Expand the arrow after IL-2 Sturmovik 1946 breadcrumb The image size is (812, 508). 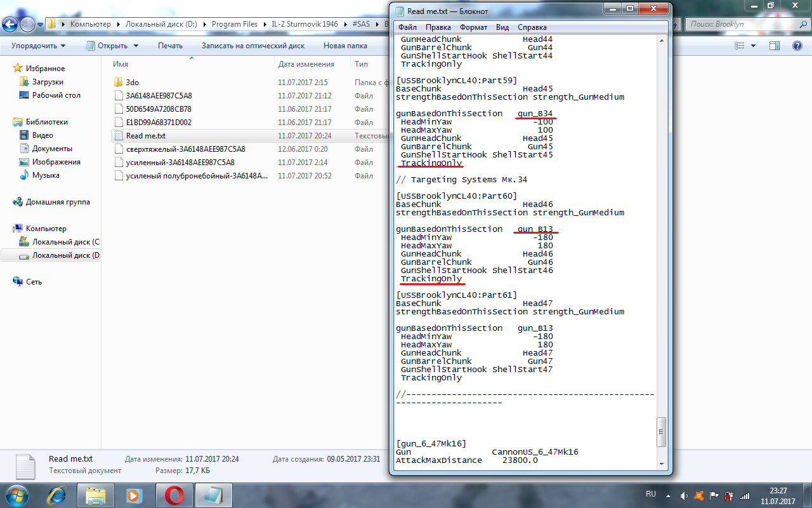click(345, 24)
